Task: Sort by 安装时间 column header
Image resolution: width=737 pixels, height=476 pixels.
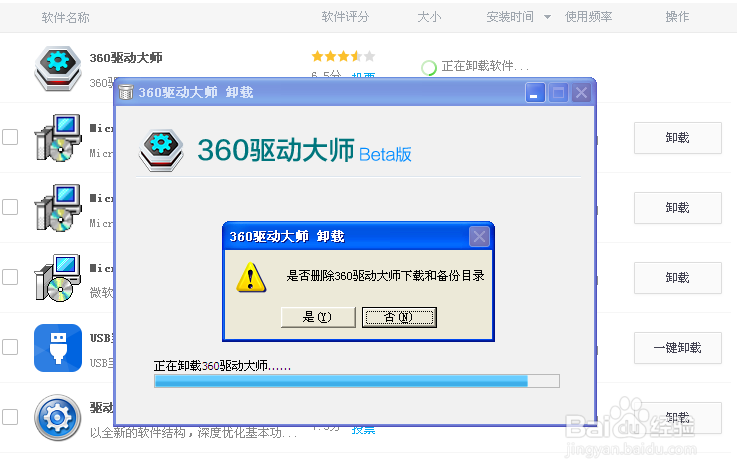Action: pyautogui.click(x=510, y=17)
